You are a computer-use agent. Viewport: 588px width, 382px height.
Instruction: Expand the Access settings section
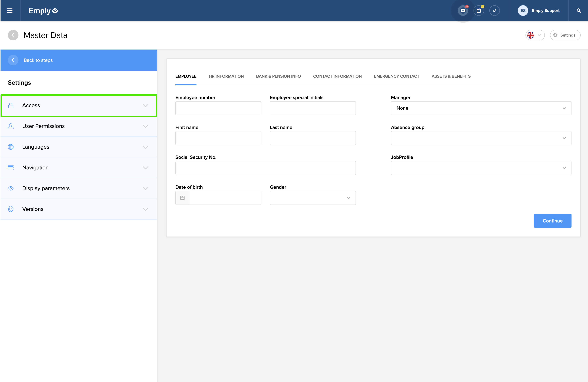(79, 106)
